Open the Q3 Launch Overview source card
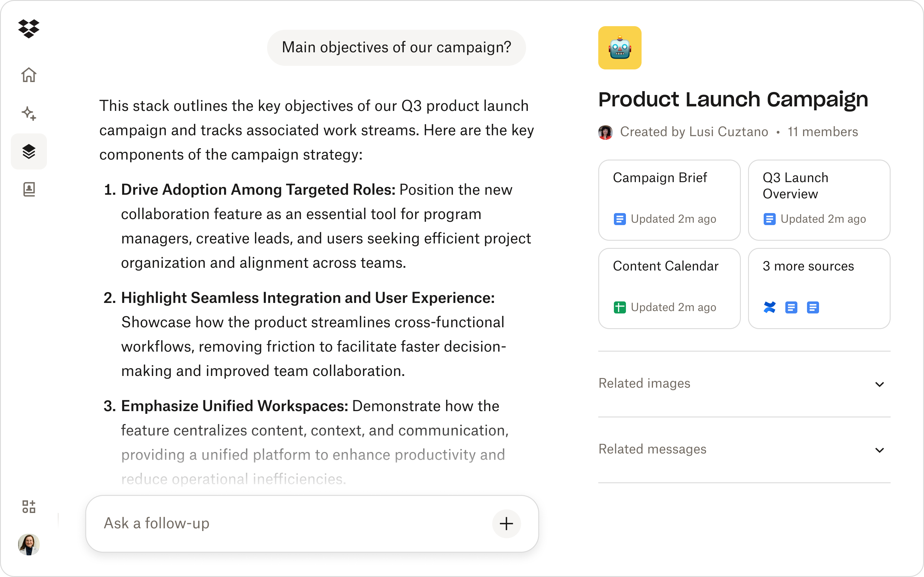Viewport: 924px width, 577px height. (819, 200)
